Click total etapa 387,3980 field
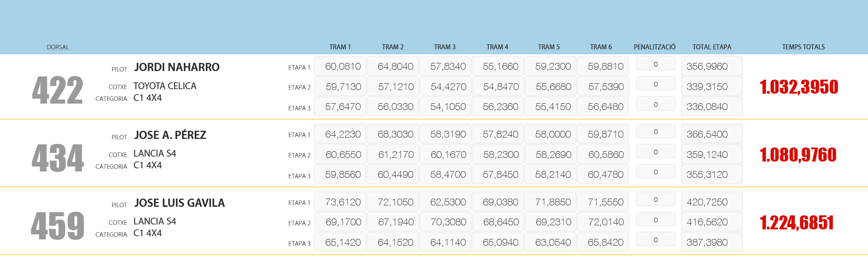 pyautogui.click(x=712, y=243)
